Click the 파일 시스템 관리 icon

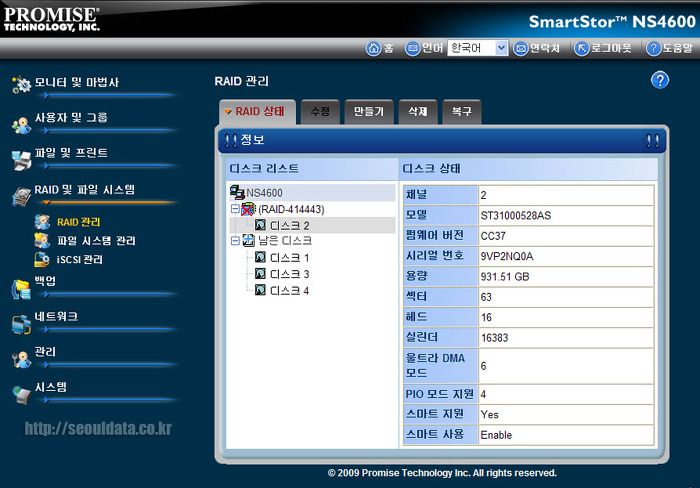point(42,241)
